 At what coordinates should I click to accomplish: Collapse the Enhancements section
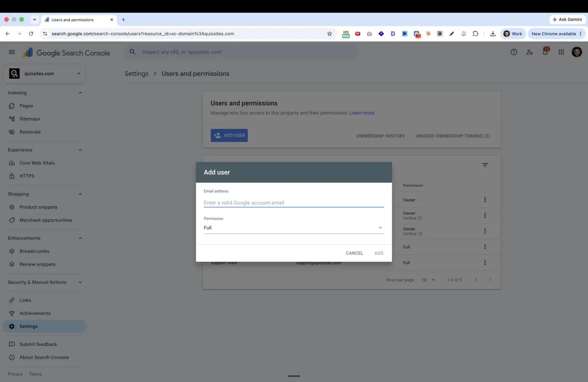(x=80, y=238)
